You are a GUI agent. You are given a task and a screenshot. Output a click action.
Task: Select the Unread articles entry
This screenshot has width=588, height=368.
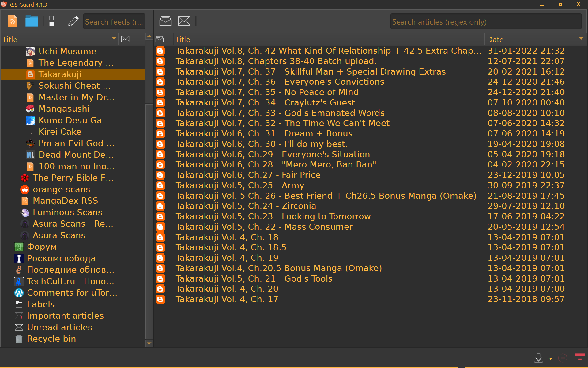pyautogui.click(x=59, y=327)
